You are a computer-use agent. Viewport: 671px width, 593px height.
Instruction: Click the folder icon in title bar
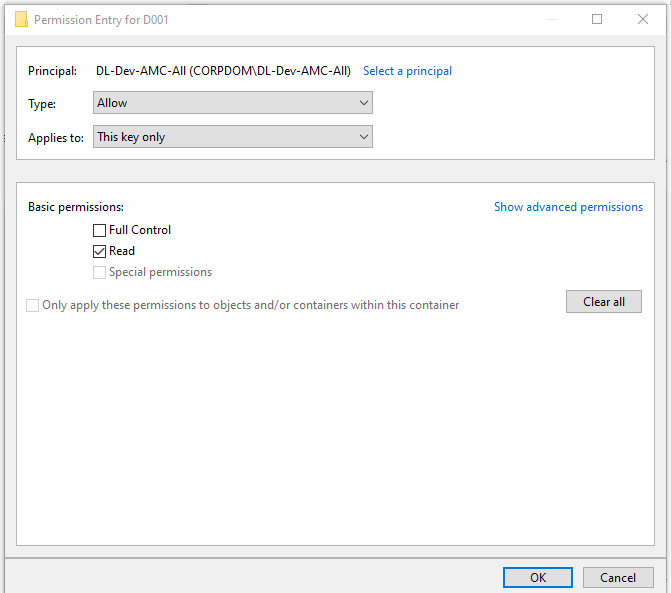tap(21, 19)
